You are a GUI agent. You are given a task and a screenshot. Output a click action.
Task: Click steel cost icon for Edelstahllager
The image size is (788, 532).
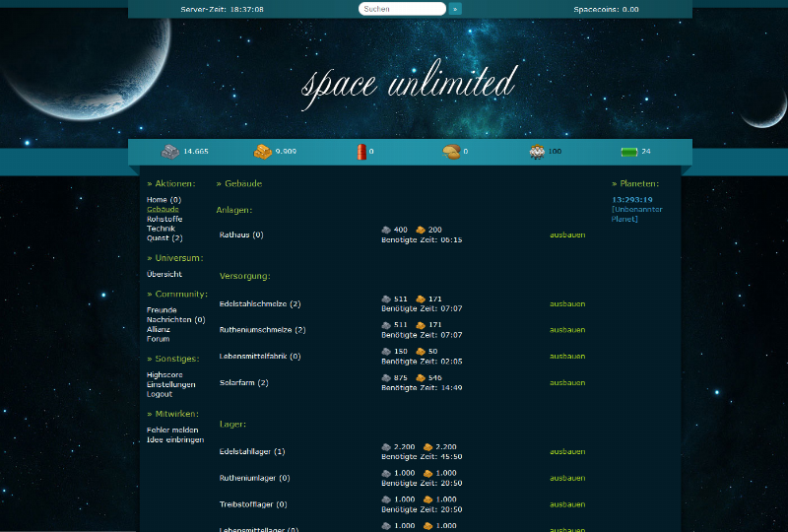386,447
